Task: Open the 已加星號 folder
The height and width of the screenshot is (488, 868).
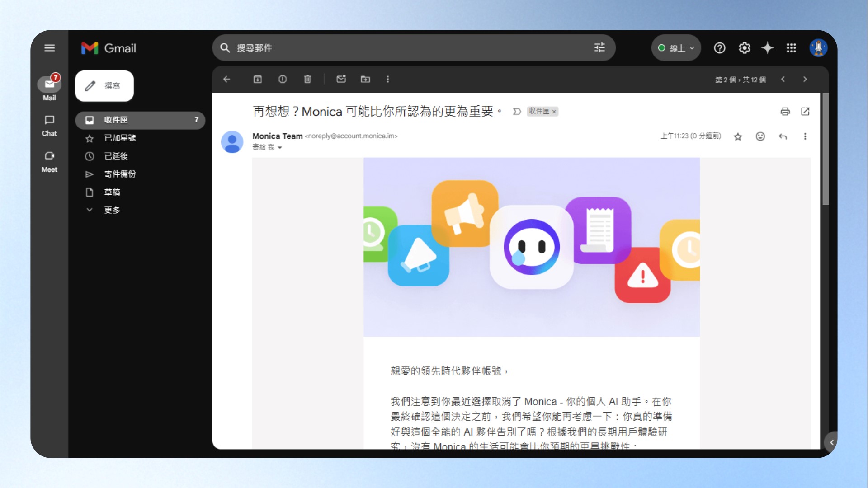Action: (x=120, y=138)
